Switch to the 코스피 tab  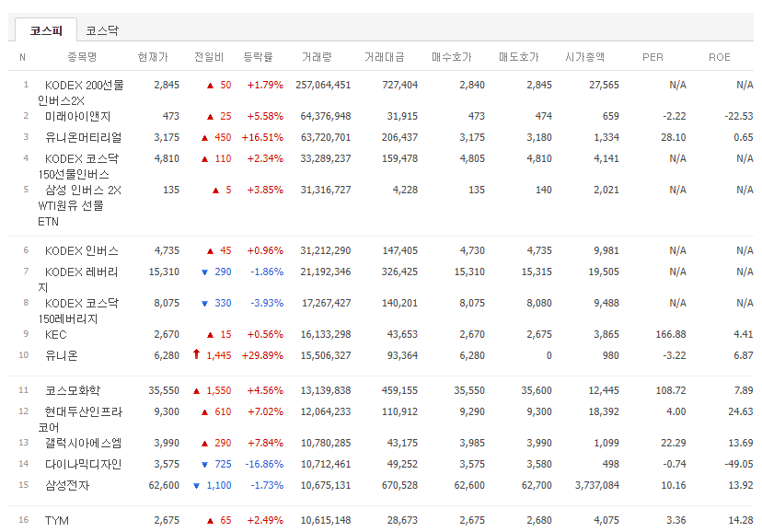[46, 30]
